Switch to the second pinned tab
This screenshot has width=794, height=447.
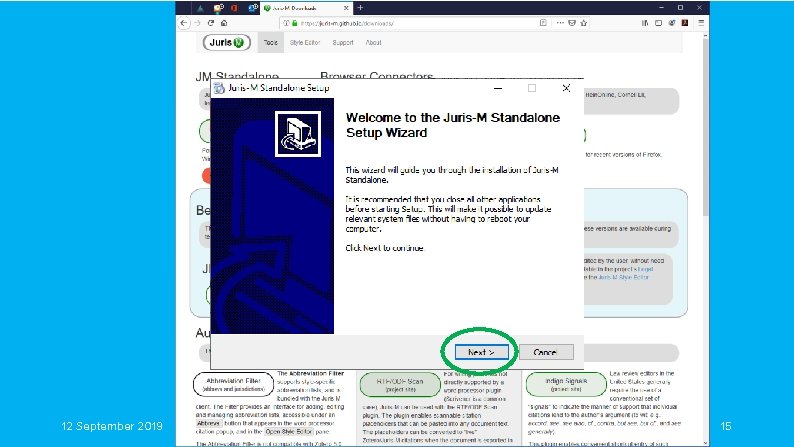(x=218, y=8)
